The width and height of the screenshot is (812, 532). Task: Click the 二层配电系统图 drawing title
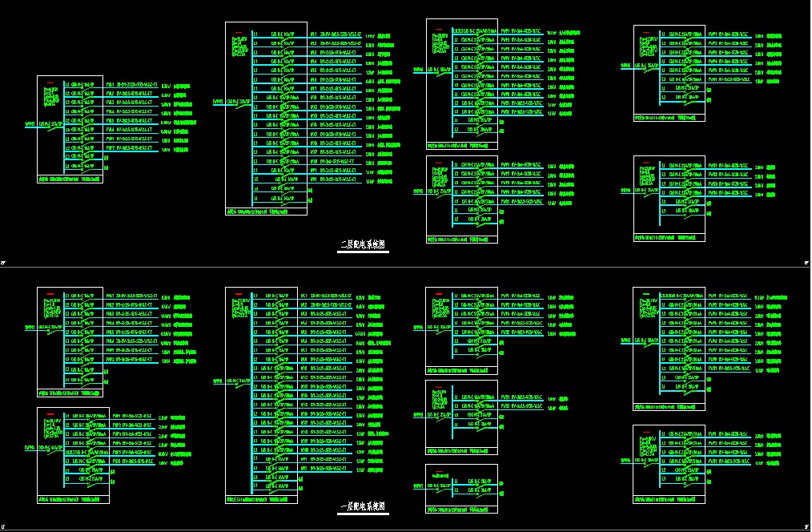click(363, 244)
